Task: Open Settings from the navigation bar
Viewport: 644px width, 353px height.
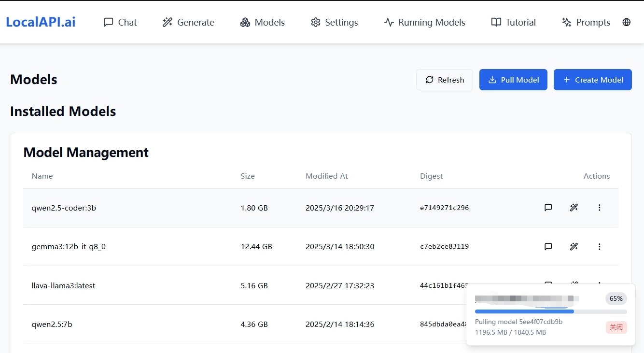Action: (335, 22)
